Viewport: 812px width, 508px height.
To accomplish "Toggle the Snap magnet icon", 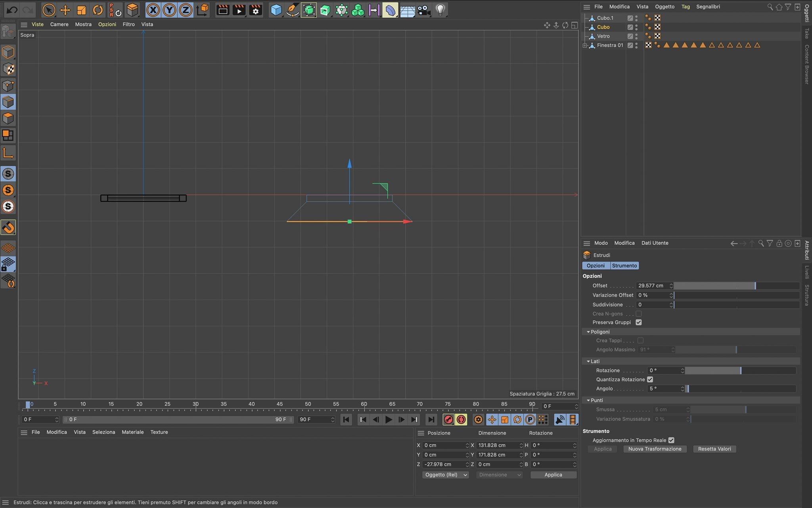I will (8, 227).
